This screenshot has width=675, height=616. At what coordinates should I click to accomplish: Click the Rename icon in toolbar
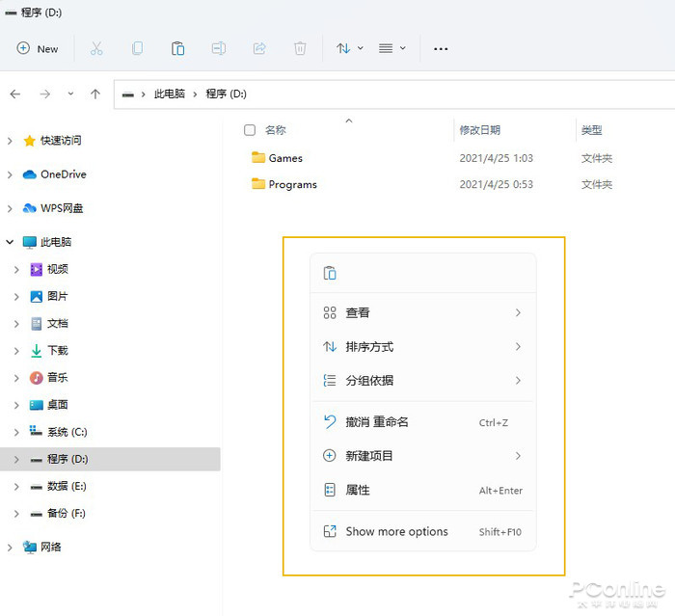click(x=219, y=48)
